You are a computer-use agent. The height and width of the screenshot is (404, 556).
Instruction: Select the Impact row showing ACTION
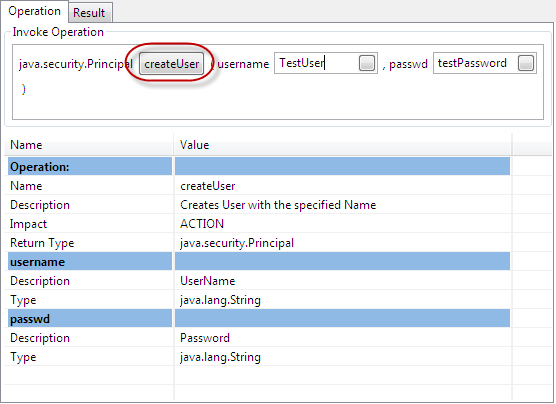click(259, 224)
